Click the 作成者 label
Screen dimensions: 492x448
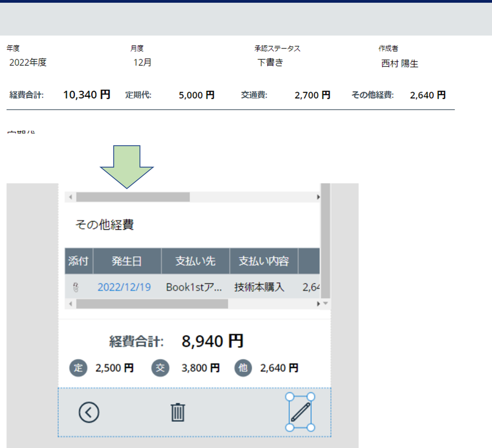point(388,49)
